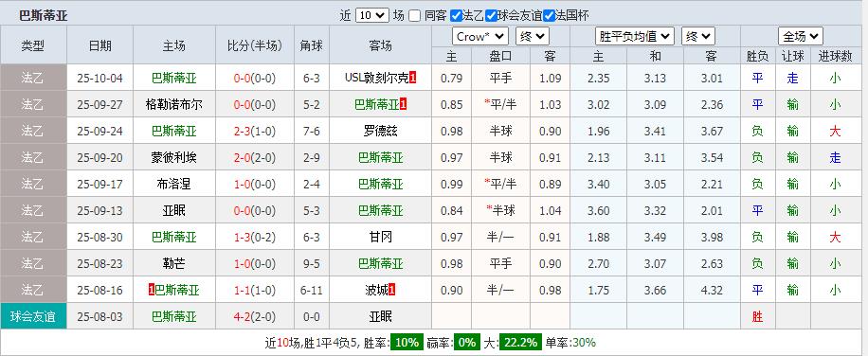The width and height of the screenshot is (868, 356).
Task: Click the 胜负 column header
Action: [x=757, y=56]
